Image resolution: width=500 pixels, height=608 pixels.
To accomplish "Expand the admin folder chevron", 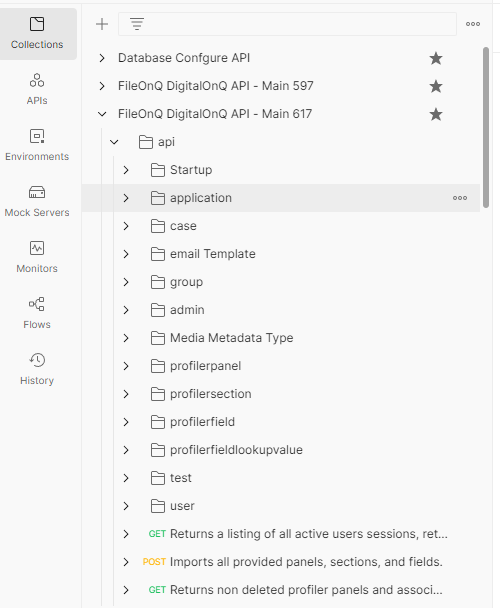I will (x=126, y=310).
